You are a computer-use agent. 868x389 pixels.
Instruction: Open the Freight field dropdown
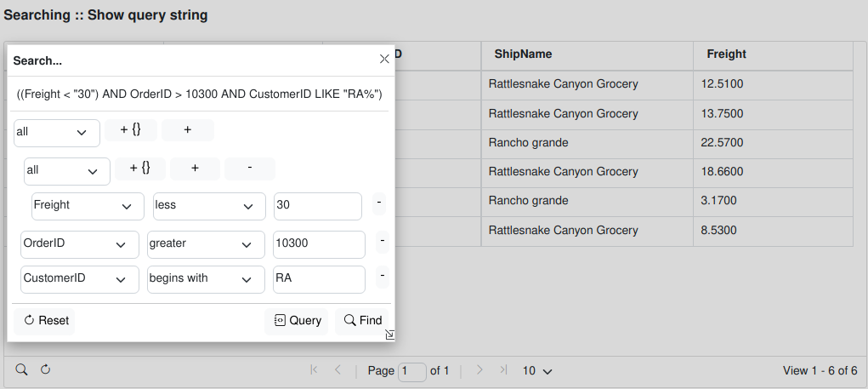88,206
